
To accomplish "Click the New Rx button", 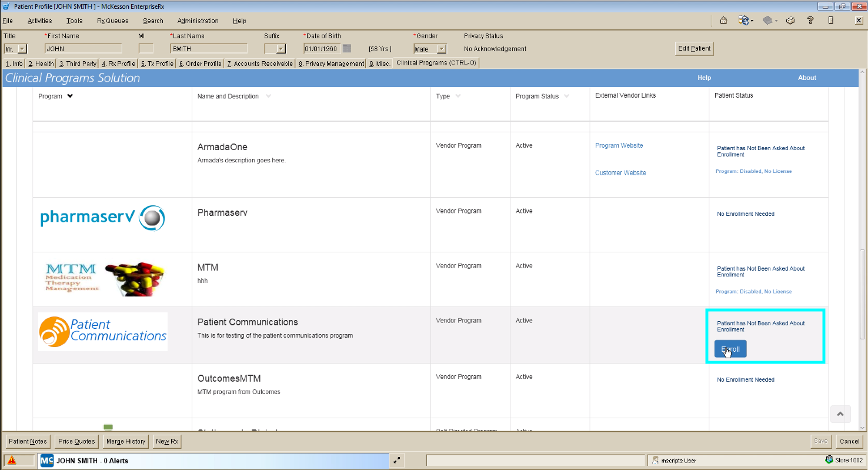I will point(167,441).
